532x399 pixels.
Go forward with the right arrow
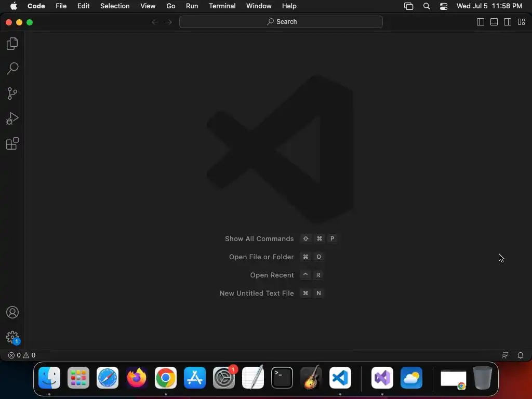click(x=169, y=22)
